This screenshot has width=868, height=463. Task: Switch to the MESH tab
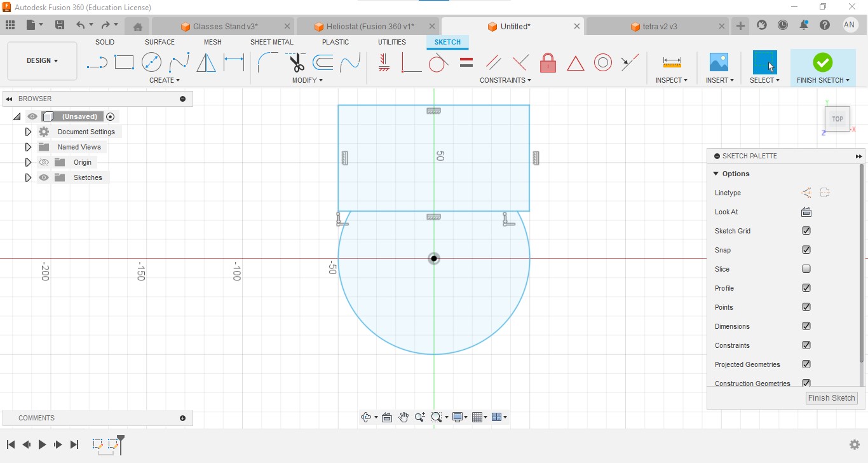click(x=213, y=42)
